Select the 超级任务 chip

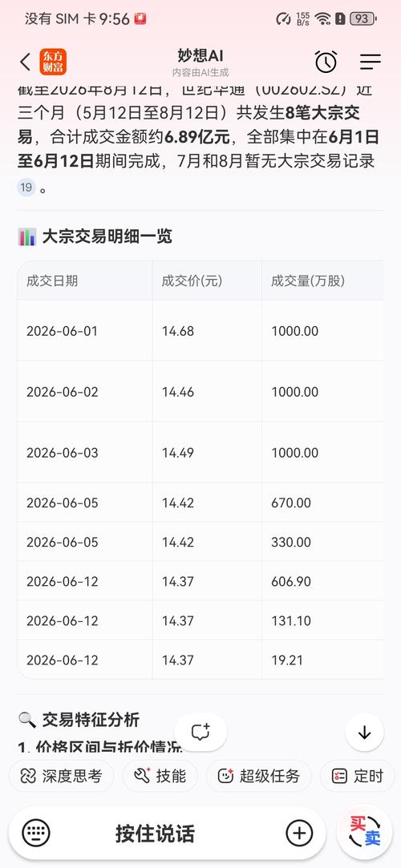coord(259,776)
